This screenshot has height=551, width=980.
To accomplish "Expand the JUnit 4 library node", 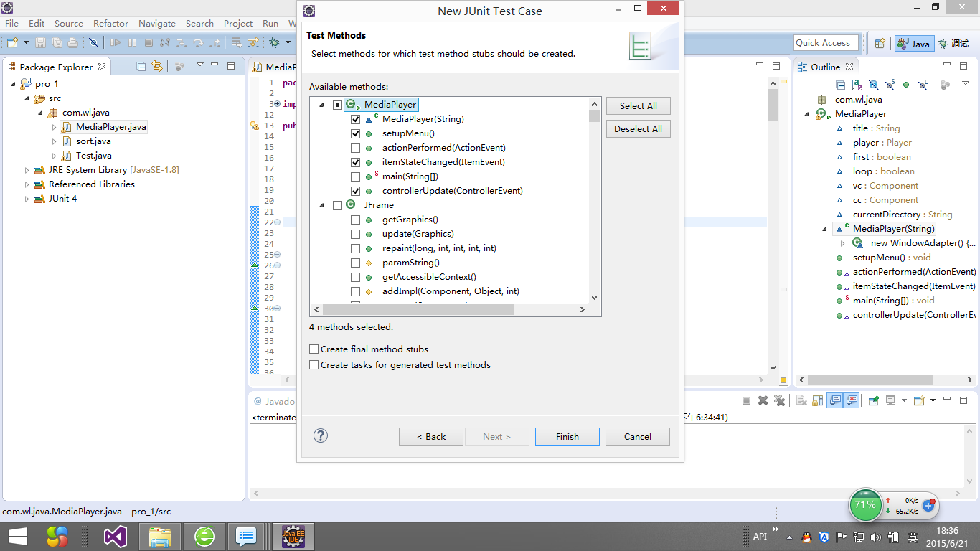I will [x=27, y=199].
